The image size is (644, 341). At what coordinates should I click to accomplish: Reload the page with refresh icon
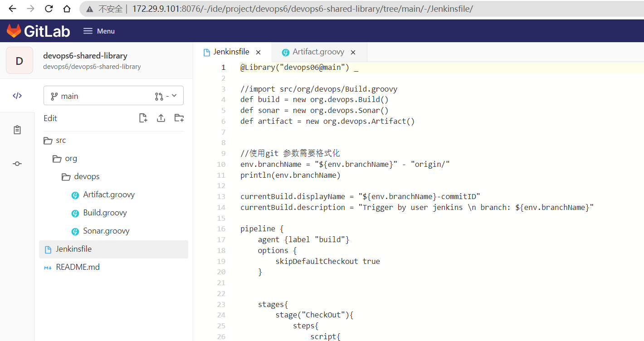tap(49, 9)
